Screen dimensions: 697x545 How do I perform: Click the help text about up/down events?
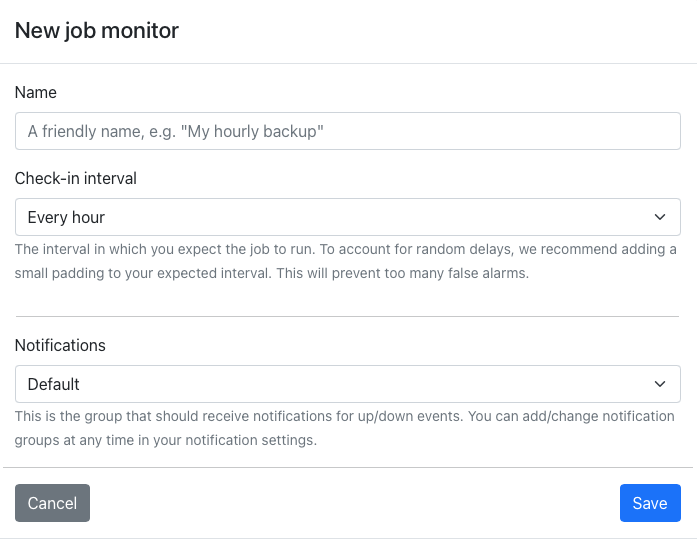pos(344,428)
